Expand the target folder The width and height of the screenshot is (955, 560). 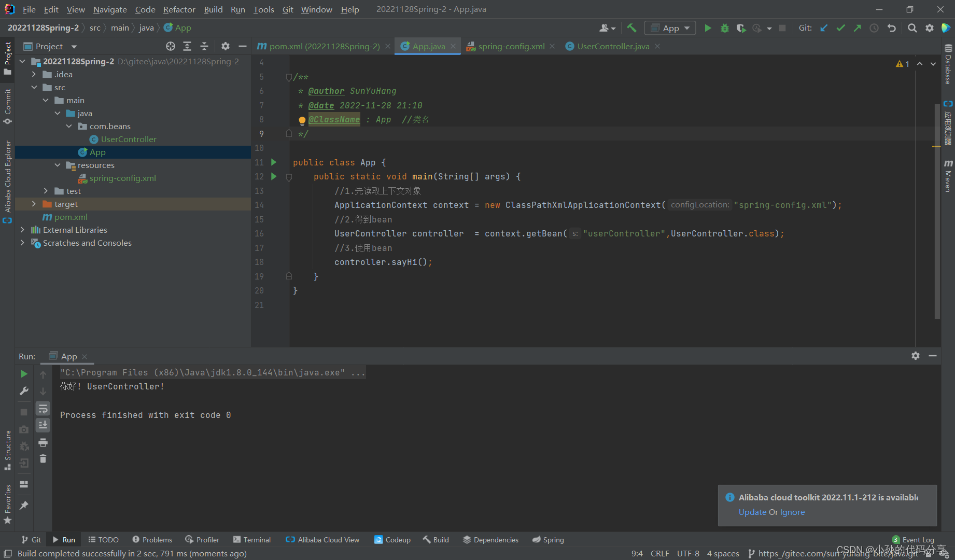click(34, 204)
